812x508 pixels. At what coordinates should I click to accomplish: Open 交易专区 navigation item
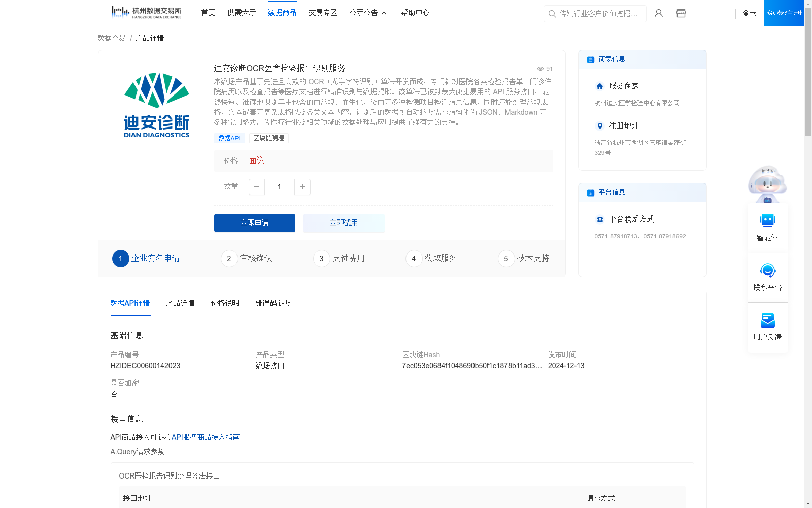[x=323, y=13]
